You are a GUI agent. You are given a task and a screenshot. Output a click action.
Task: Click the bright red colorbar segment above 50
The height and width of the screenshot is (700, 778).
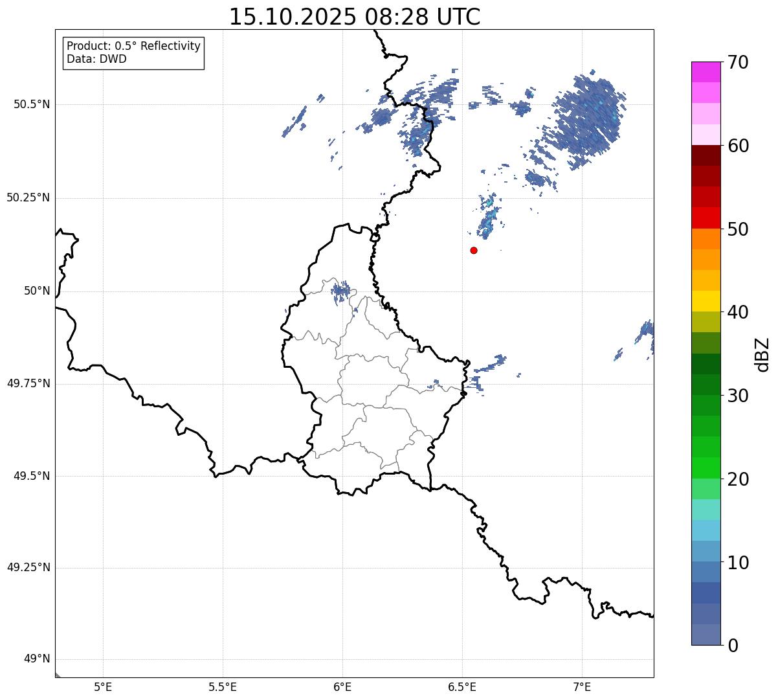[706, 218]
